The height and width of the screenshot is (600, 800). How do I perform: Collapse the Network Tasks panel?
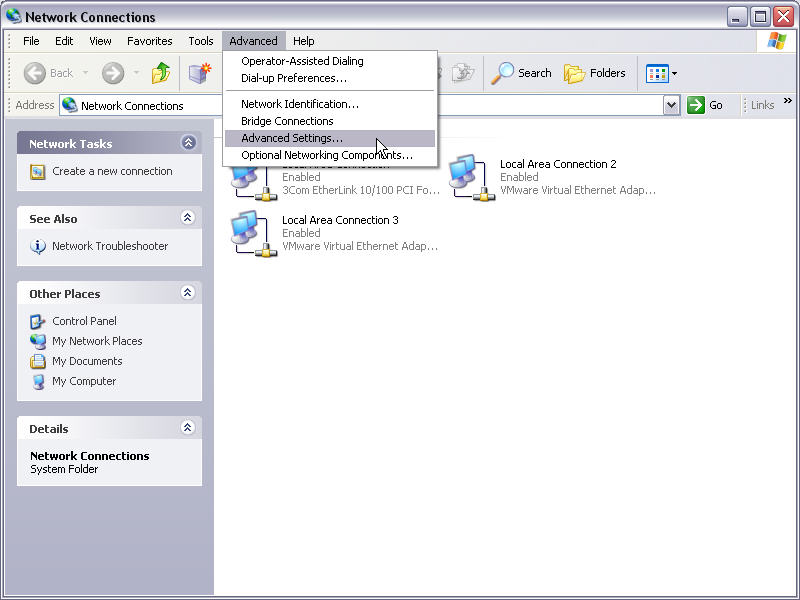coord(188,143)
